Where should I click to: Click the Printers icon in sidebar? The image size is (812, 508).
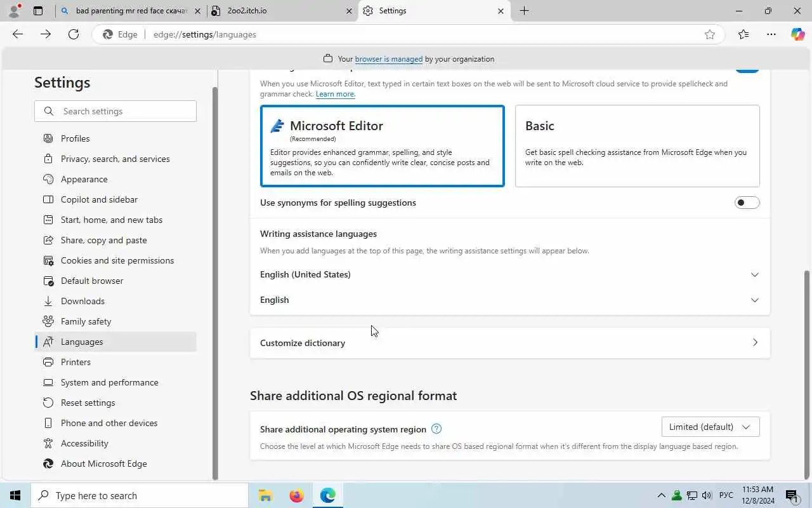coord(48,362)
